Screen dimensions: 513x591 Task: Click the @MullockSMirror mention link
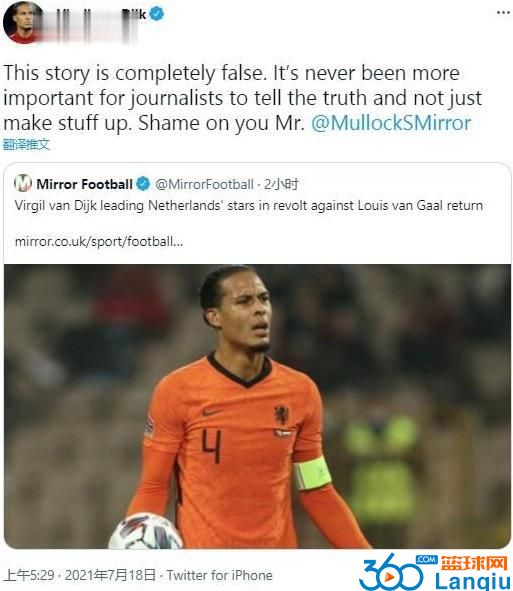[x=391, y=123]
